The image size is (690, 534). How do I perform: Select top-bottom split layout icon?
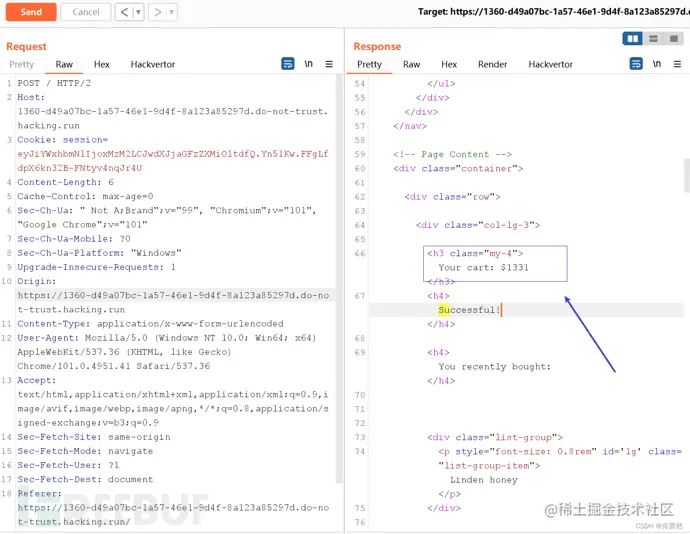(653, 39)
